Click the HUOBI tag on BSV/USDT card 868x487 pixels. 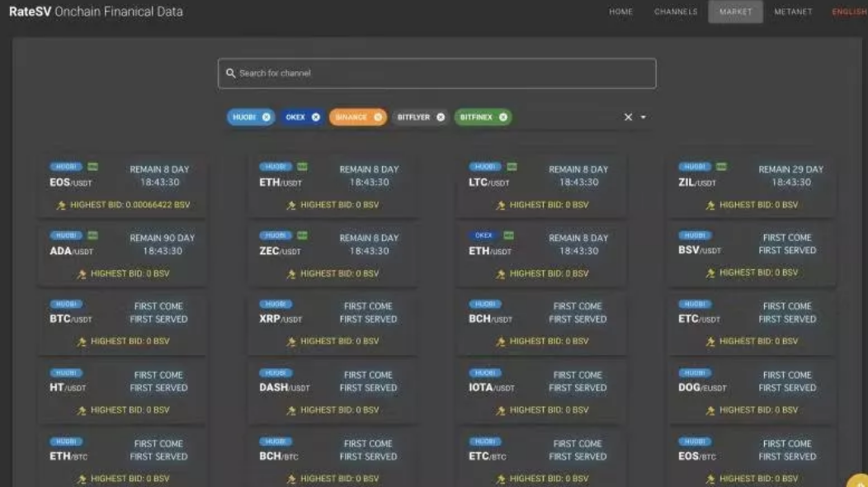tap(695, 235)
